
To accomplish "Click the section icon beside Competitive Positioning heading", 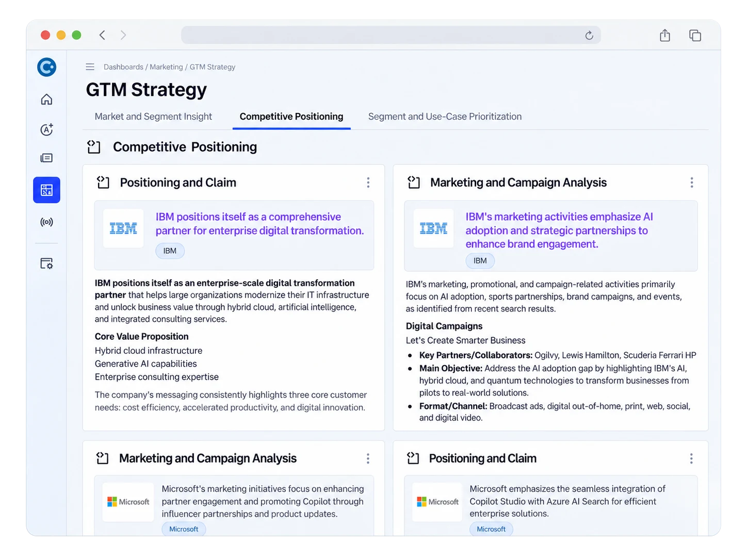I will point(94,147).
